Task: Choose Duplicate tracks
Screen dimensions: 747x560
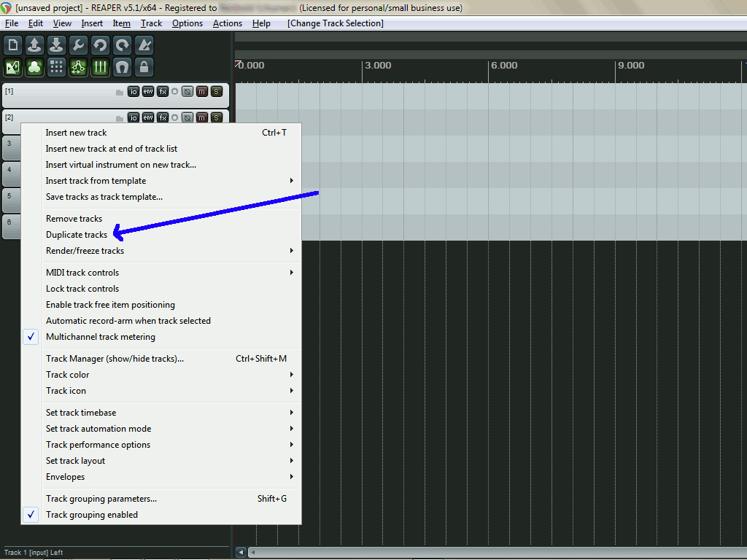Action: [x=161, y=235]
